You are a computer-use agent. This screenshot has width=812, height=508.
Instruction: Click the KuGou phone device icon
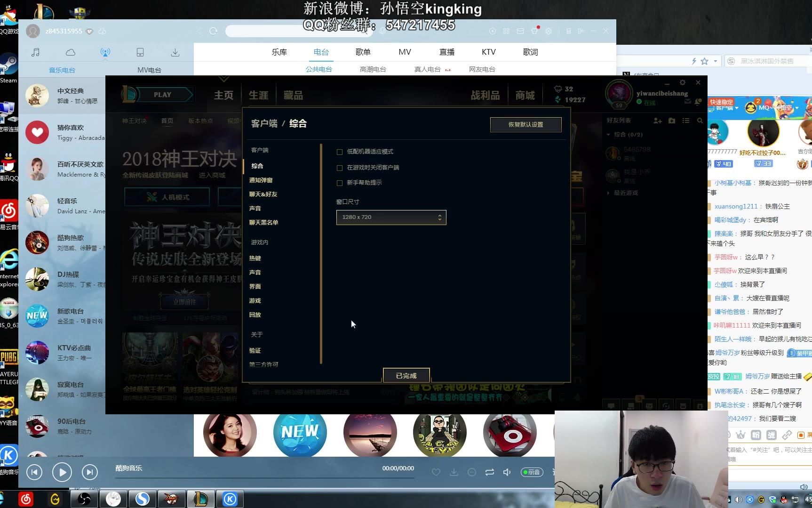pyautogui.click(x=140, y=52)
